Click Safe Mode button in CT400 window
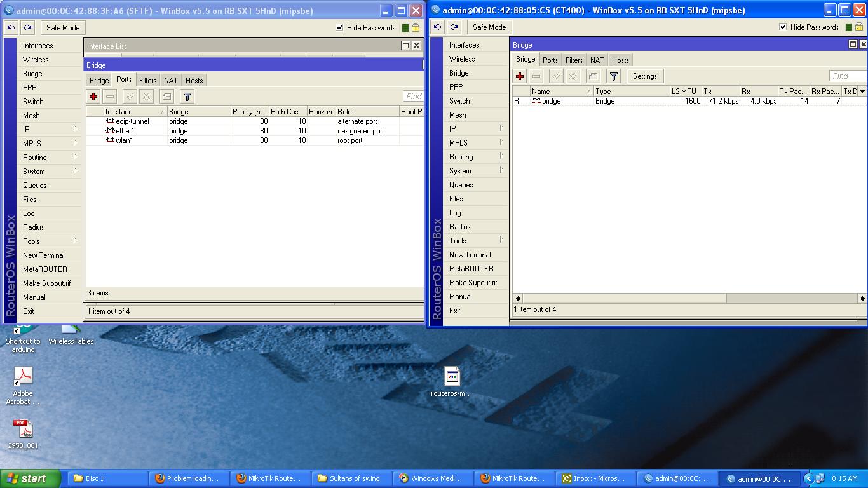This screenshot has width=868, height=488. click(489, 27)
